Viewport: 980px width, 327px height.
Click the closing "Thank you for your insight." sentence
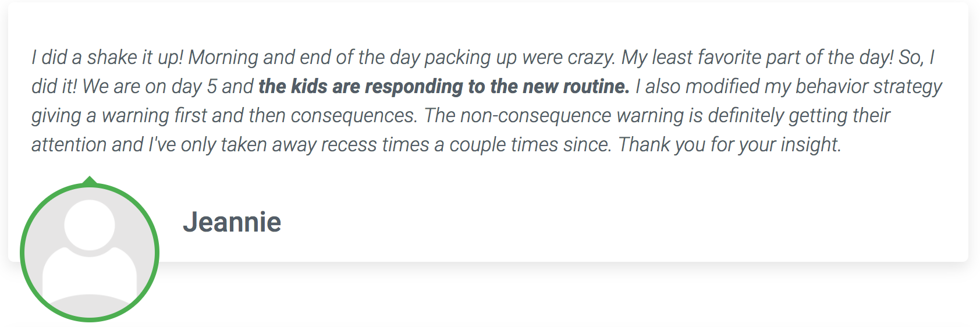(730, 144)
